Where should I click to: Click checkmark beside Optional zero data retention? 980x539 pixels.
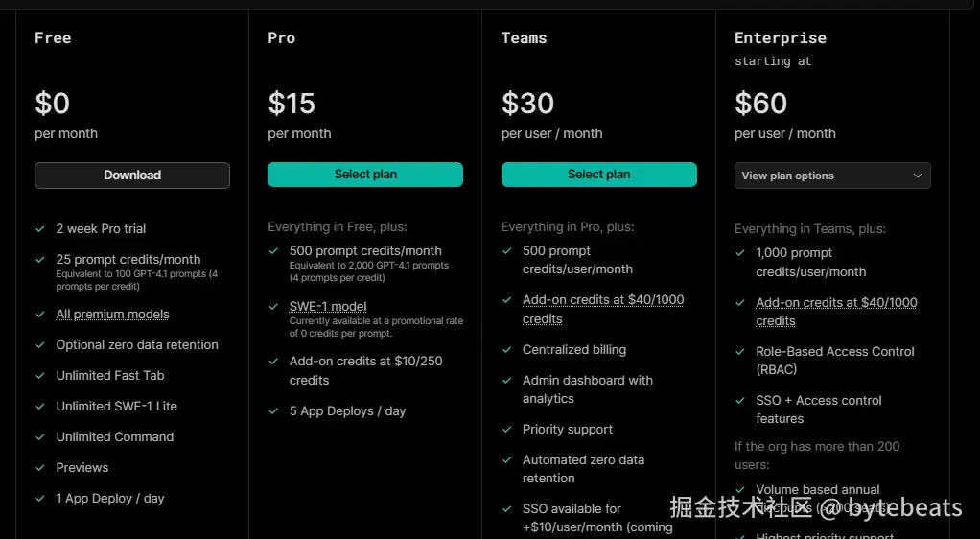(40, 345)
